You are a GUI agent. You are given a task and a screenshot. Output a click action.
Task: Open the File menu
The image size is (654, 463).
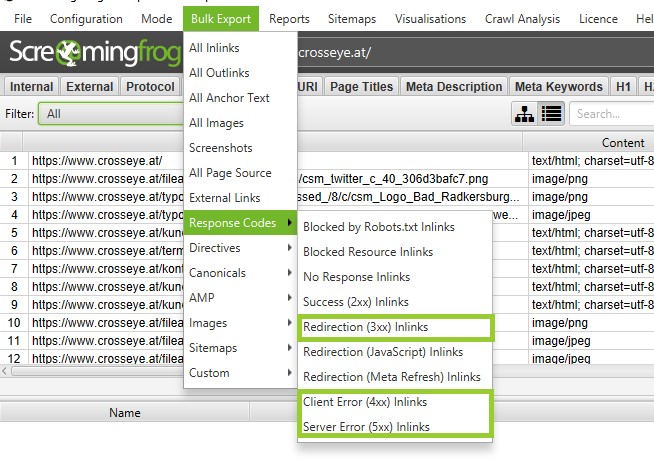pos(23,19)
